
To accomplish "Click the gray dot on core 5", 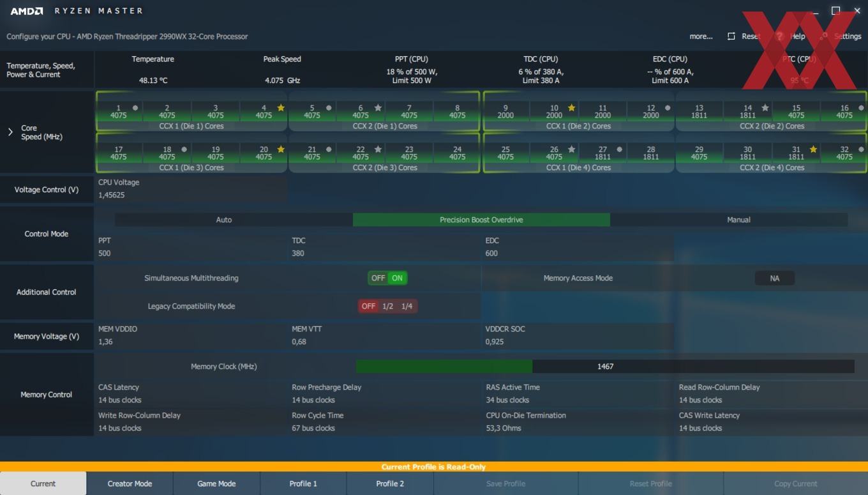I will click(329, 108).
